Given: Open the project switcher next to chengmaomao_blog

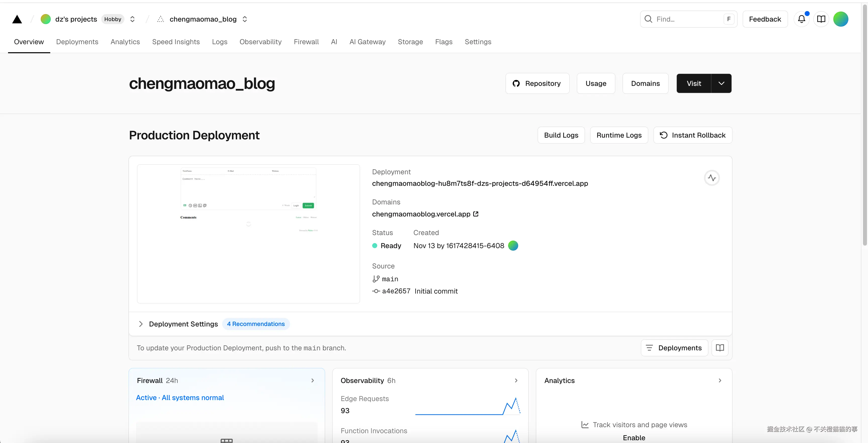Looking at the screenshot, I should [245, 19].
